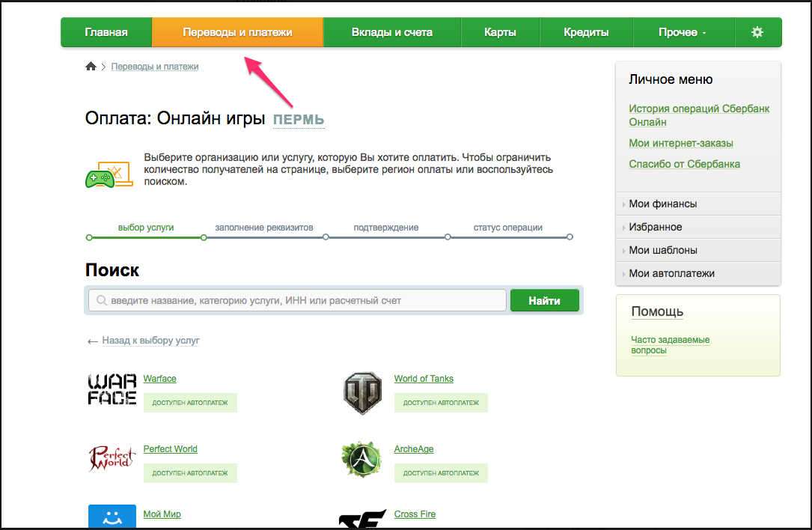Select Мой Мир payment link
The image size is (812, 530).
162,514
